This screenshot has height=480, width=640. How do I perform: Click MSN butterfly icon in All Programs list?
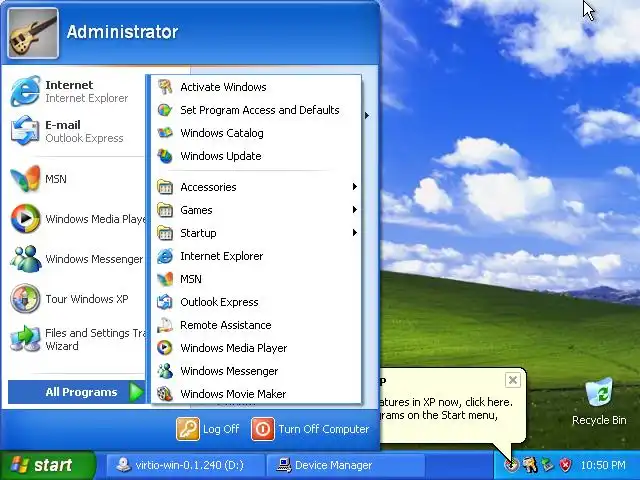[x=165, y=279]
